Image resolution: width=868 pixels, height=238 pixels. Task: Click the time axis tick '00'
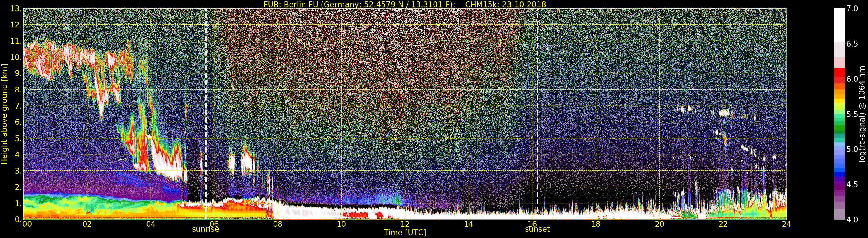27,224
